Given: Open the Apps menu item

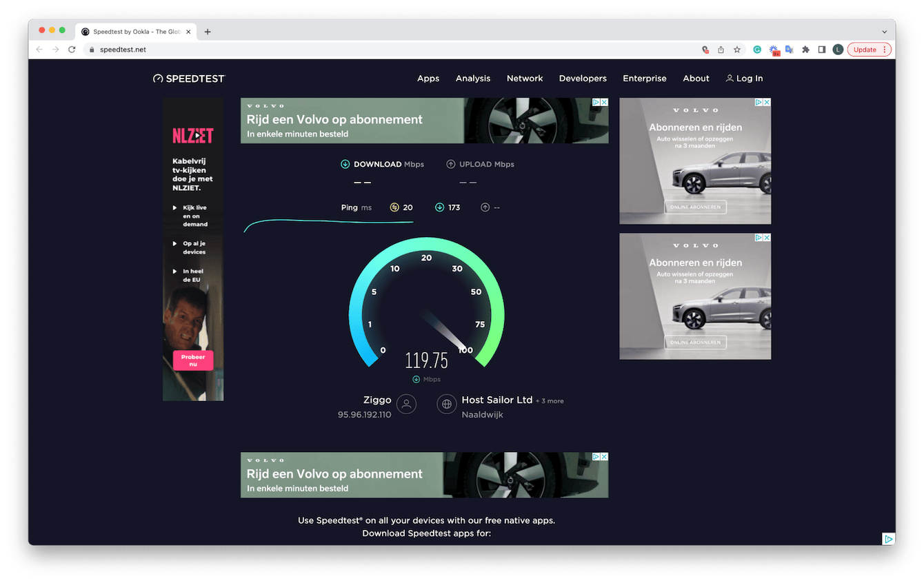Looking at the screenshot, I should pyautogui.click(x=428, y=79).
